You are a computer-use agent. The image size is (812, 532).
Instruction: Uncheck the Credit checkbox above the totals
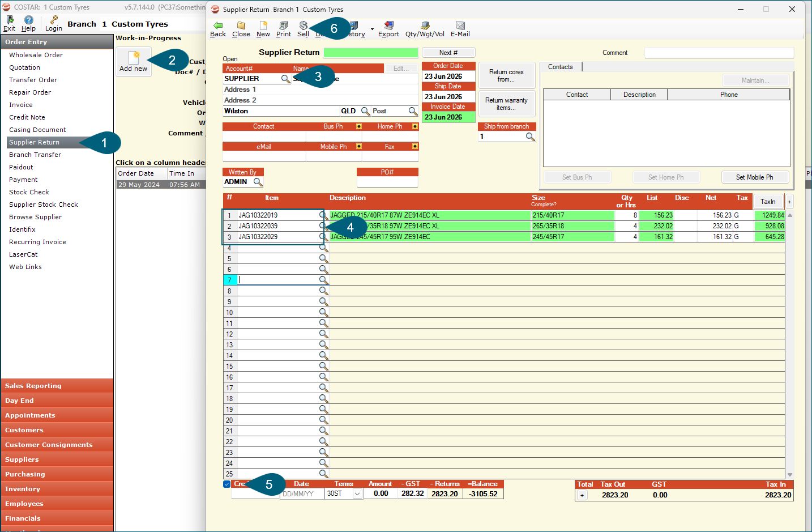227,484
